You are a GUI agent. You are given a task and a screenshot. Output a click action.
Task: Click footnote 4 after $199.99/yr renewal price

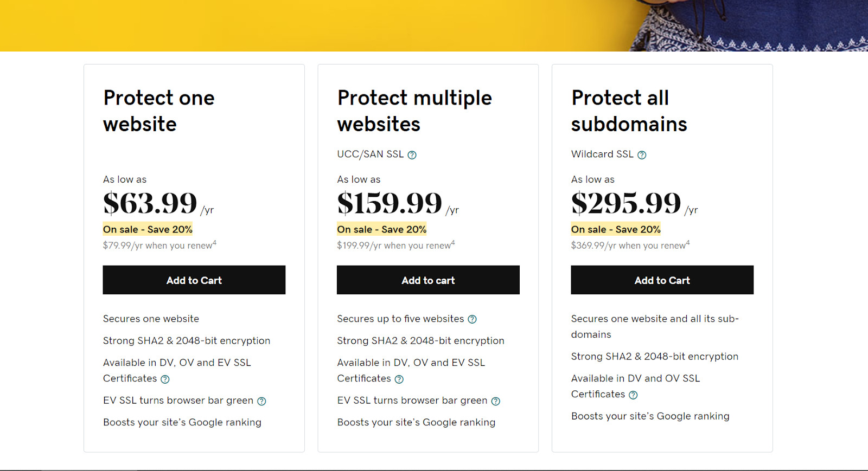453,243
